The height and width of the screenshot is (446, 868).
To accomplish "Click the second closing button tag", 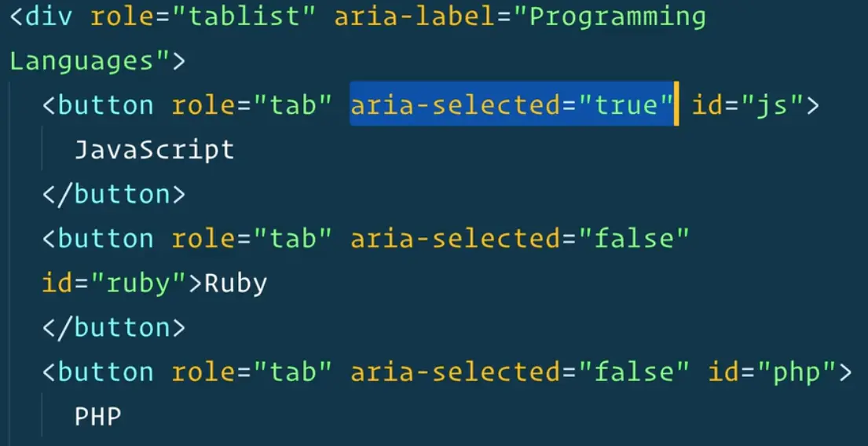I will point(114,327).
